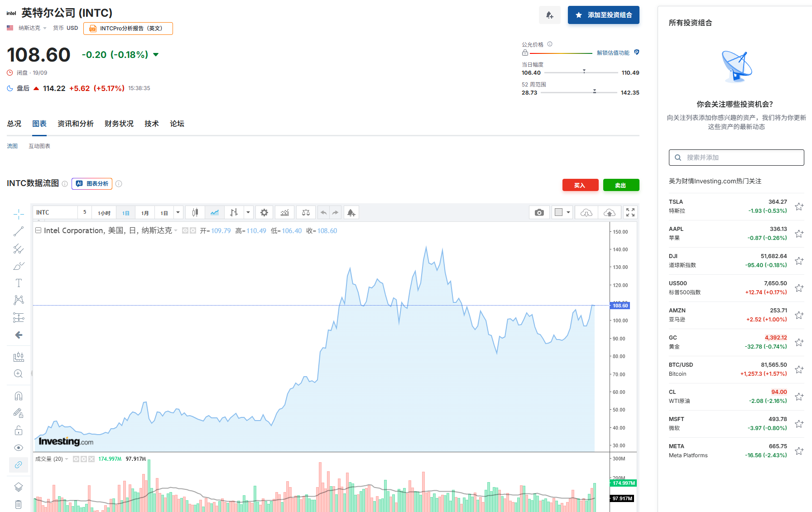812x512 pixels.
Task: Expand the price change dropdown arrow
Action: [x=156, y=55]
